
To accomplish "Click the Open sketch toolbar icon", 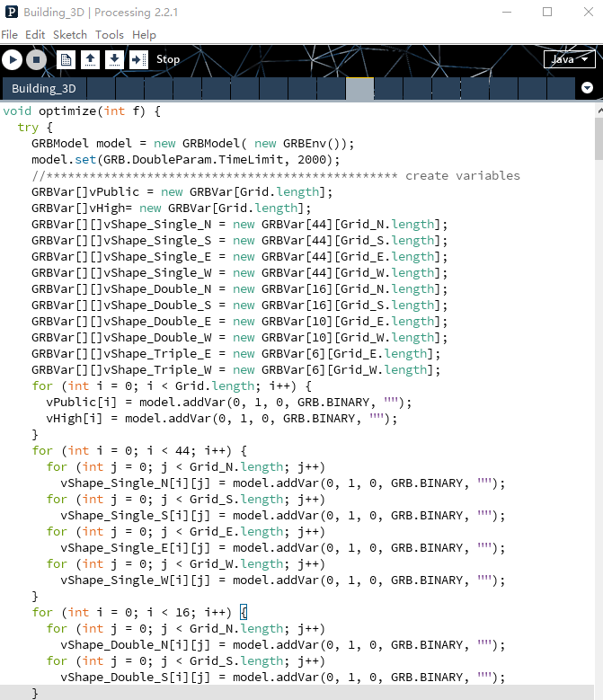I will (x=90, y=59).
